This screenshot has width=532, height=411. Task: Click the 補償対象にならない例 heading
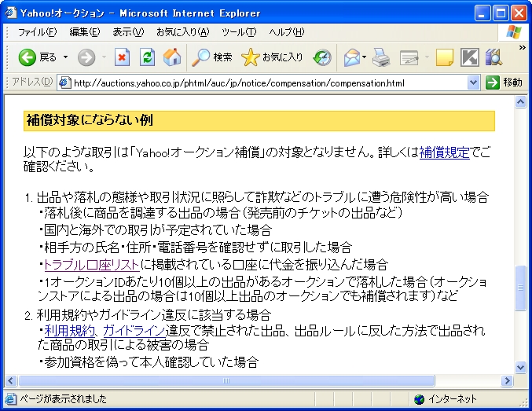click(90, 120)
